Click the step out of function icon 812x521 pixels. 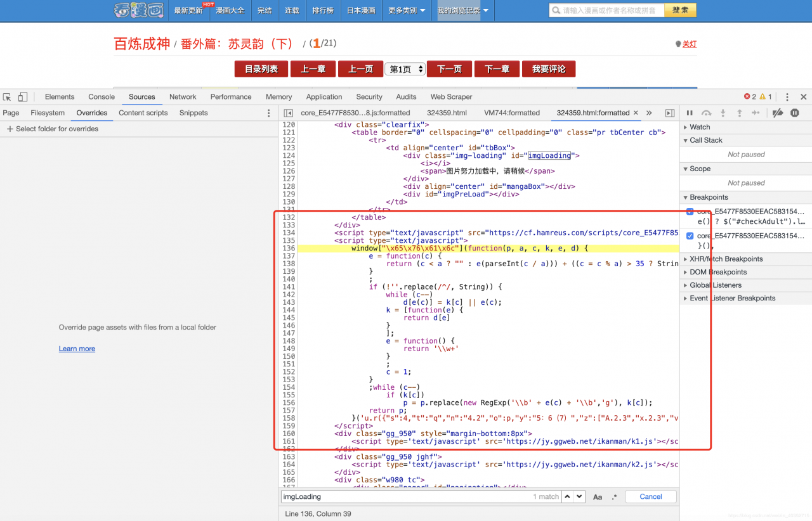pyautogui.click(x=739, y=113)
